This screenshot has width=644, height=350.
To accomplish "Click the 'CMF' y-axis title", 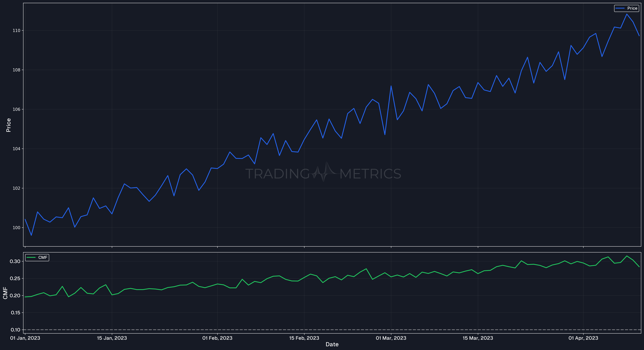I will 5,293.
